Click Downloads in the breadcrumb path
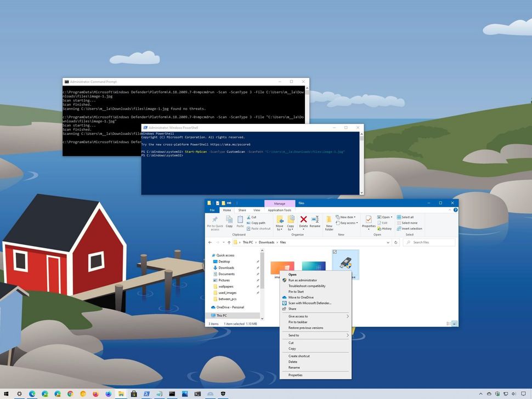532x399 pixels. pyautogui.click(x=267, y=242)
